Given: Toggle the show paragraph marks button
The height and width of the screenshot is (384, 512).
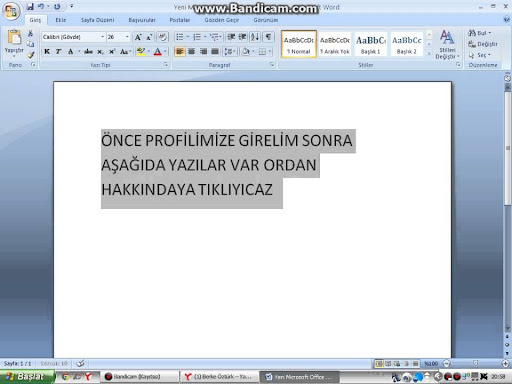Looking at the screenshot, I should point(268,37).
